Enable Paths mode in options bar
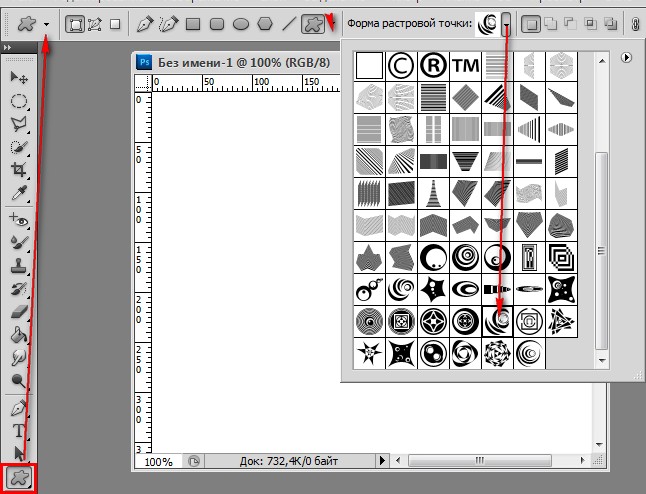This screenshot has width=646, height=494. (95, 24)
